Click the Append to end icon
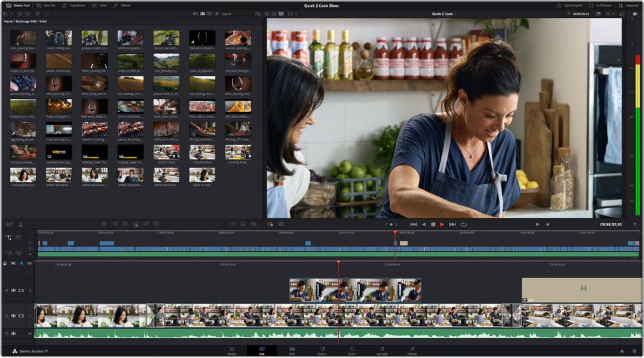The width and height of the screenshot is (644, 358). click(115, 224)
